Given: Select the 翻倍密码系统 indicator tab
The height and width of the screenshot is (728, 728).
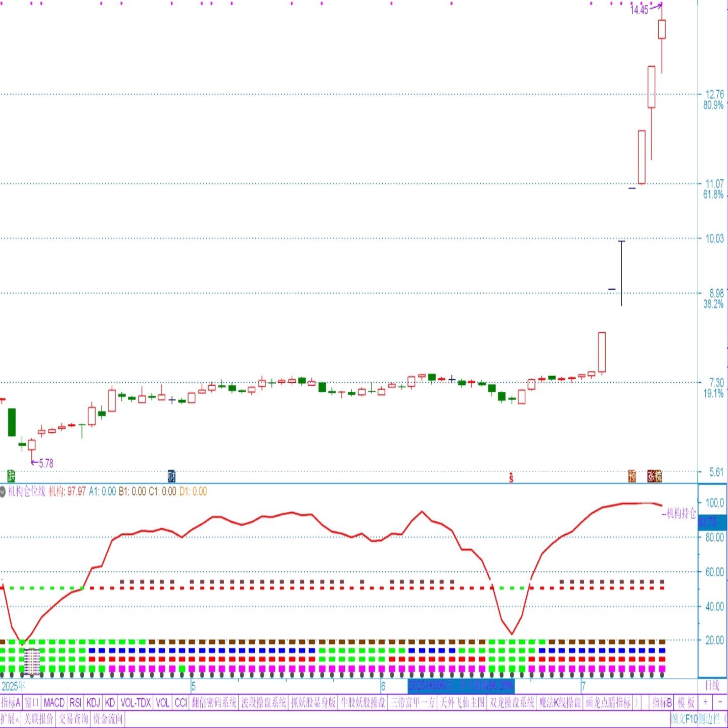Looking at the screenshot, I should (214, 702).
